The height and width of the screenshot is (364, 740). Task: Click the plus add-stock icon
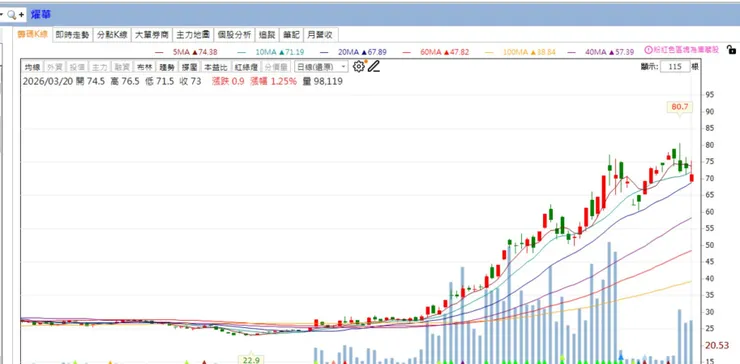tap(21, 15)
